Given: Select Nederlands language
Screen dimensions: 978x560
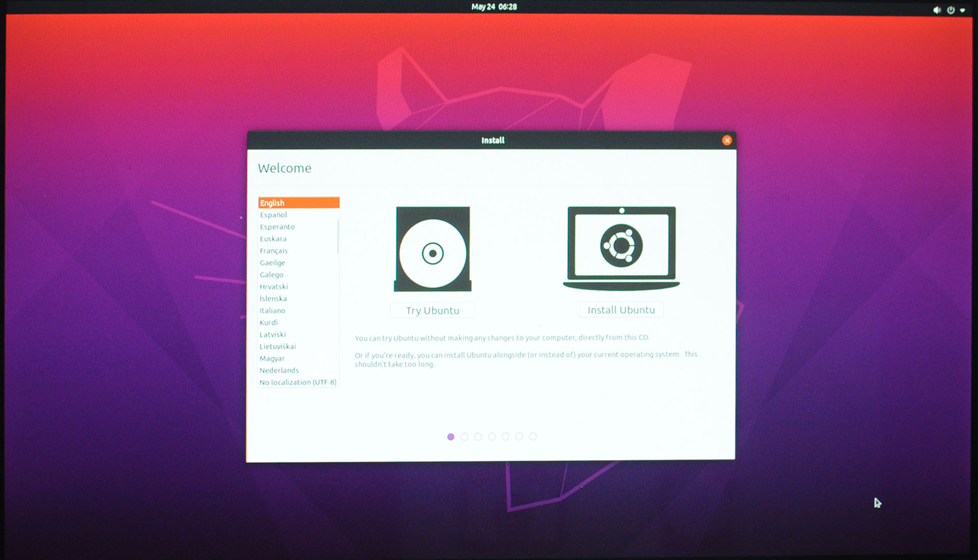Looking at the screenshot, I should pyautogui.click(x=297, y=371).
